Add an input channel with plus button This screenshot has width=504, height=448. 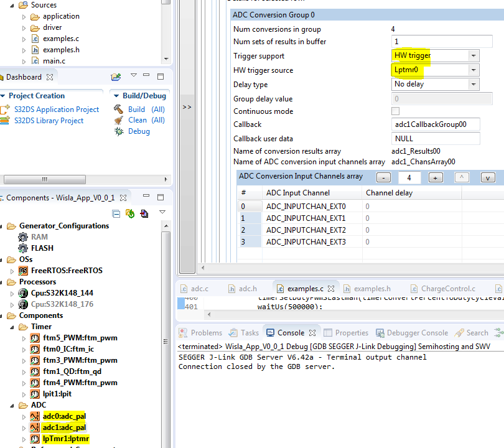(x=435, y=178)
